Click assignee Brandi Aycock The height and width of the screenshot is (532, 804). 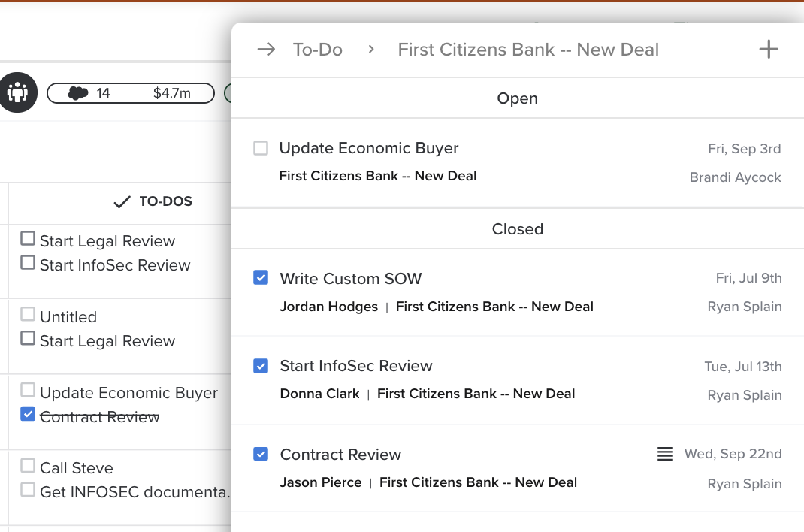coord(736,177)
